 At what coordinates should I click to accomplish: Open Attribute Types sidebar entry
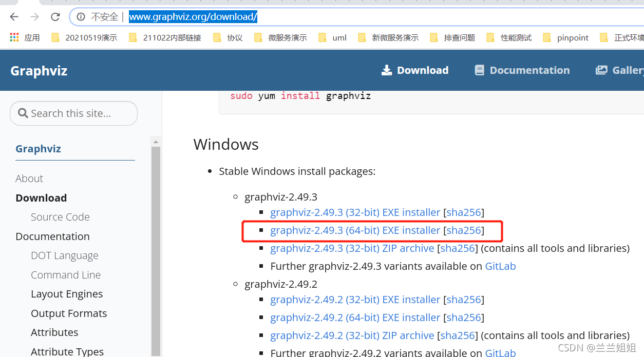click(x=67, y=351)
